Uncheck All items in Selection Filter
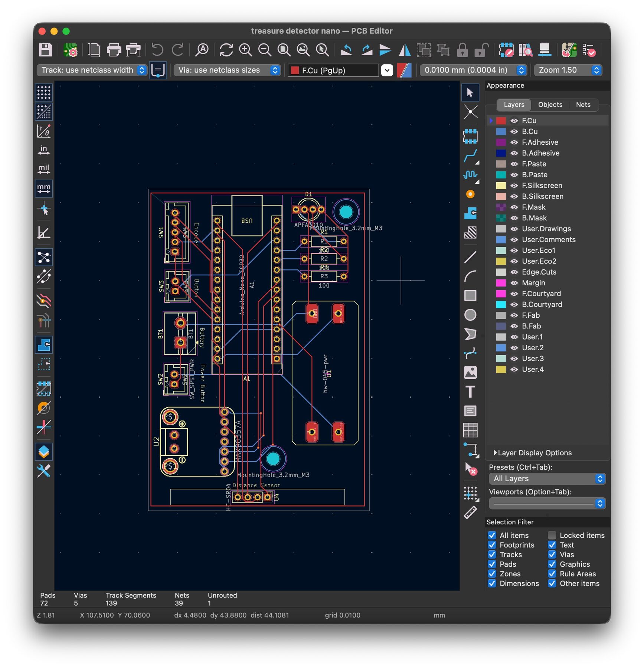The height and width of the screenshot is (668, 644). pos(492,535)
